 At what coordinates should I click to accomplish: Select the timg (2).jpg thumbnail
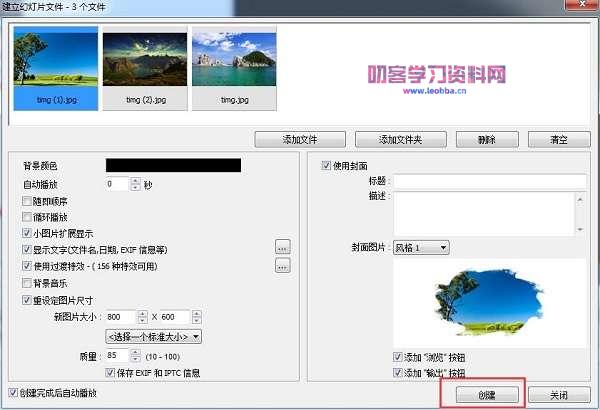[145, 69]
